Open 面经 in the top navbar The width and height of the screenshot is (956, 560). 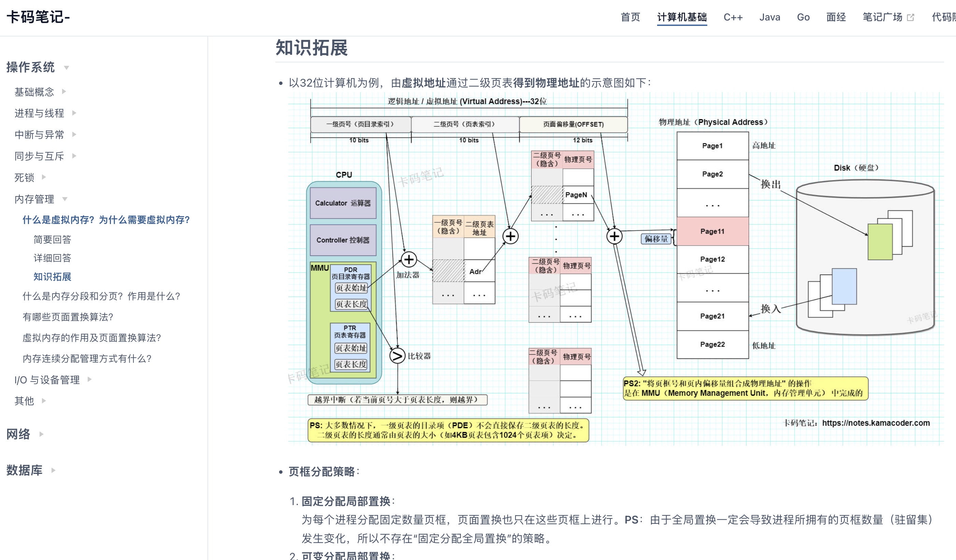click(836, 17)
